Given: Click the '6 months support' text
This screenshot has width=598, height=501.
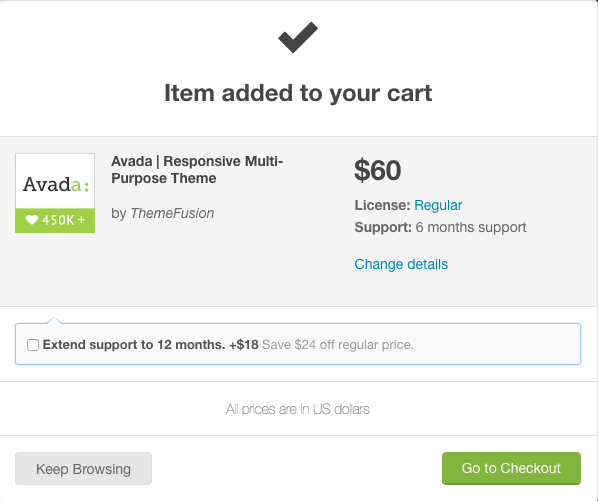Looking at the screenshot, I should pos(471,227).
